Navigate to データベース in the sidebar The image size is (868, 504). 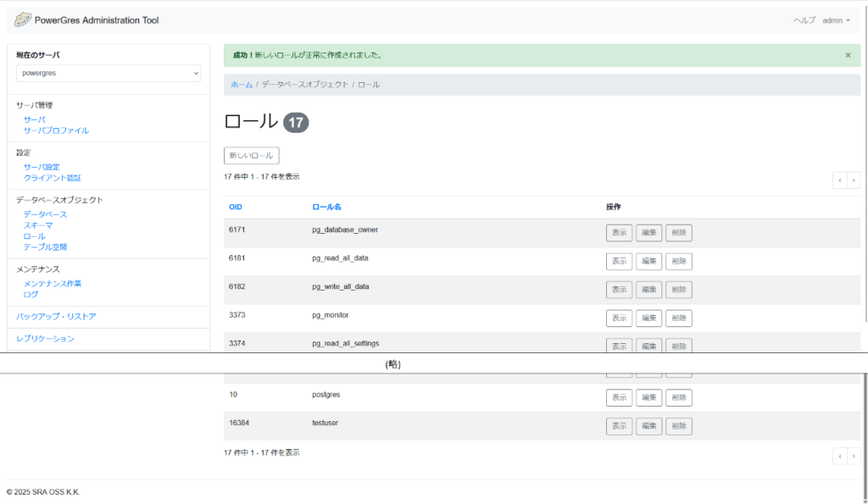coord(45,214)
